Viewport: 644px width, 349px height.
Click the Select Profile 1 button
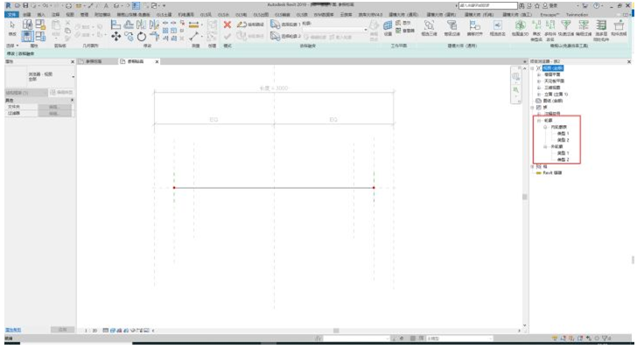click(x=285, y=24)
